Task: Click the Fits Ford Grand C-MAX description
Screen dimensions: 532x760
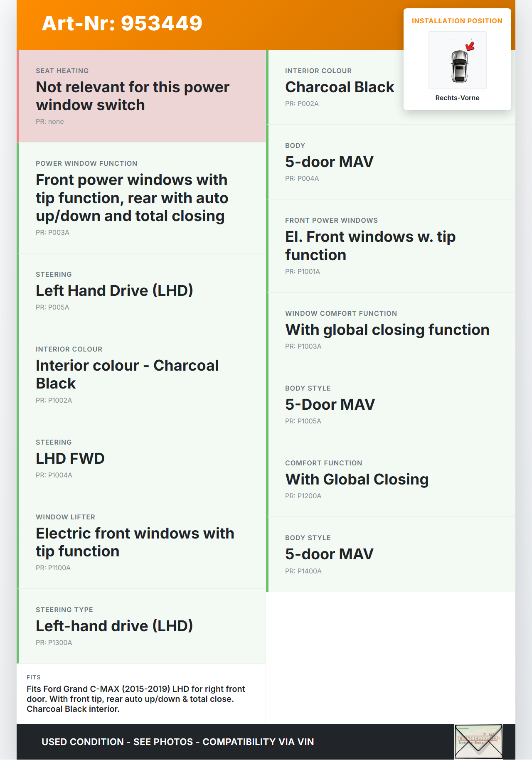Action: coord(136,699)
